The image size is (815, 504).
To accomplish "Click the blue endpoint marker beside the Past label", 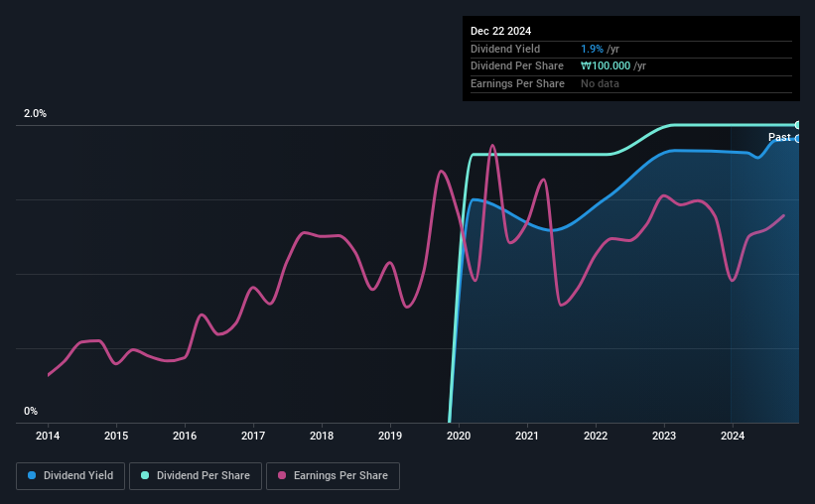I will pyautogui.click(x=797, y=139).
